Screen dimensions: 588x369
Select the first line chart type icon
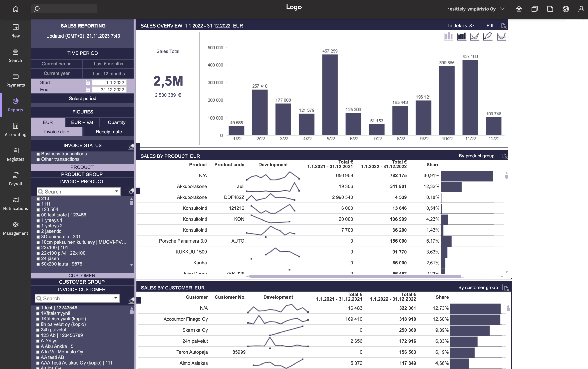point(475,37)
